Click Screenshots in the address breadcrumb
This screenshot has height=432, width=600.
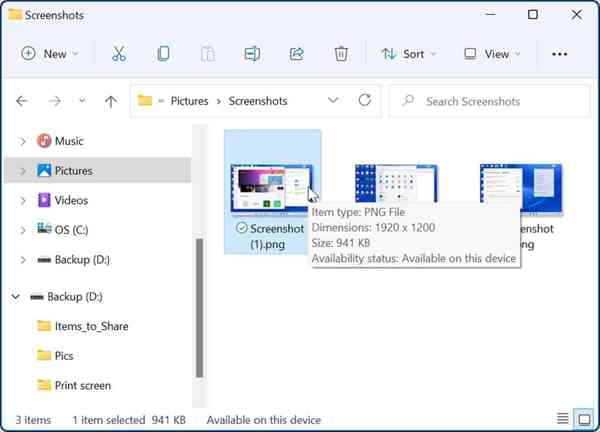pyautogui.click(x=258, y=101)
